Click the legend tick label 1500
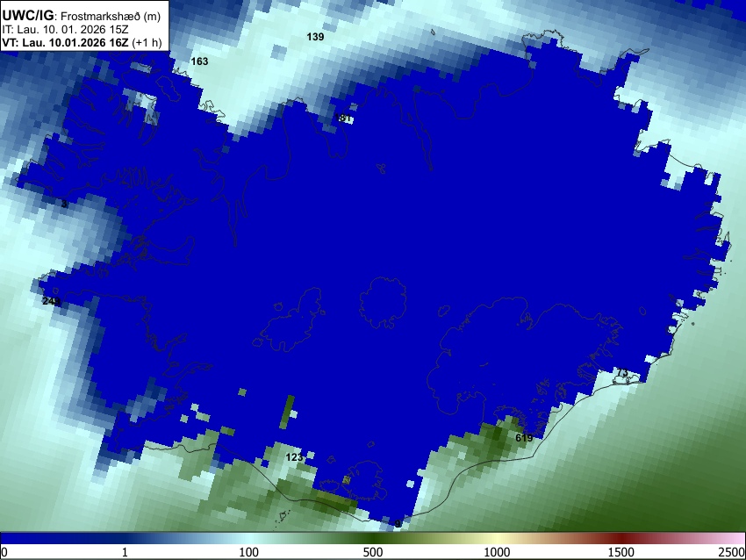746x560 pixels. click(621, 552)
